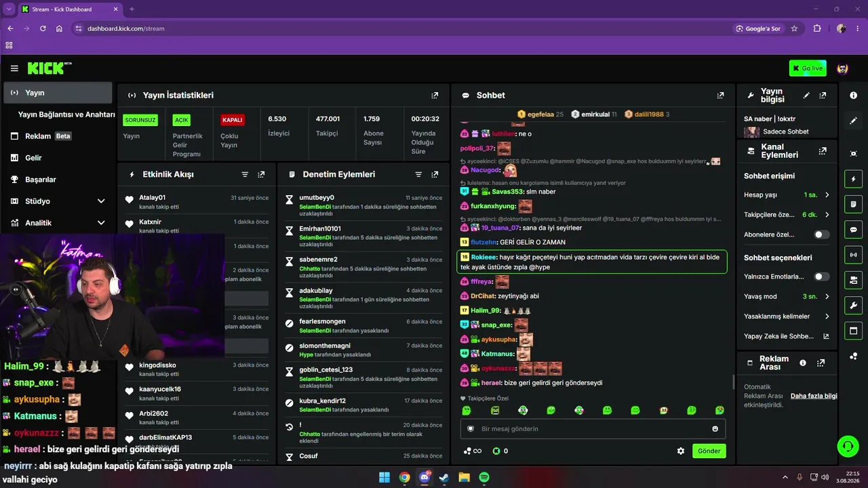This screenshot has height=488, width=868.
Task: Open the info icon in the right sidebar
Action: (x=853, y=96)
